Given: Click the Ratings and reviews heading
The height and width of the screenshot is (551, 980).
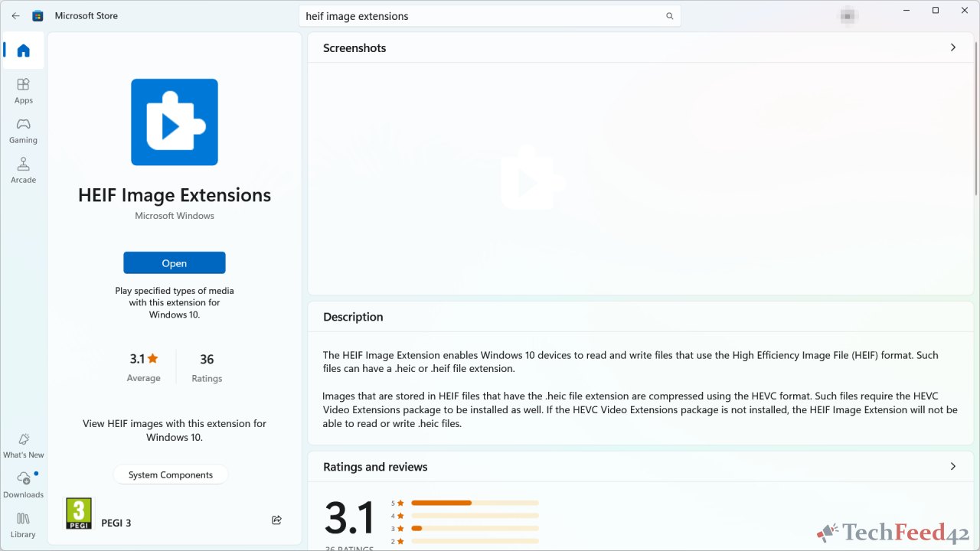Looking at the screenshot, I should tap(375, 467).
